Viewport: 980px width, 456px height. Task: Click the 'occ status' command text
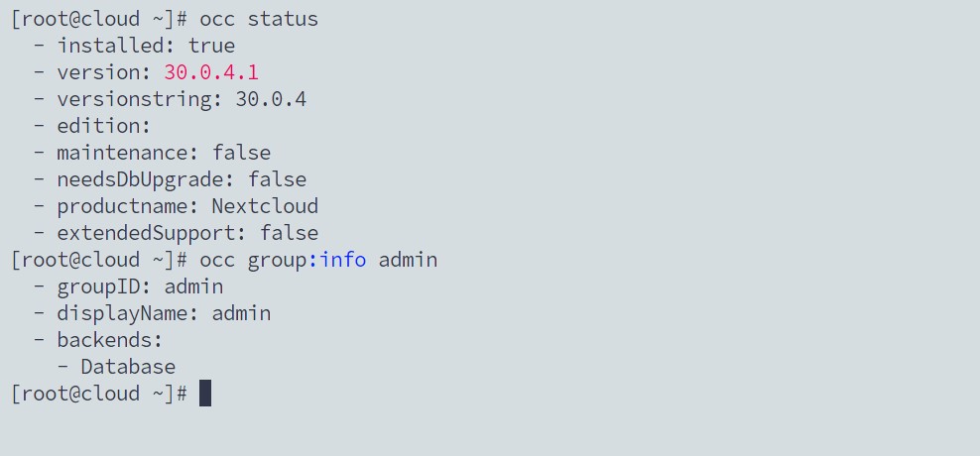tap(259, 19)
